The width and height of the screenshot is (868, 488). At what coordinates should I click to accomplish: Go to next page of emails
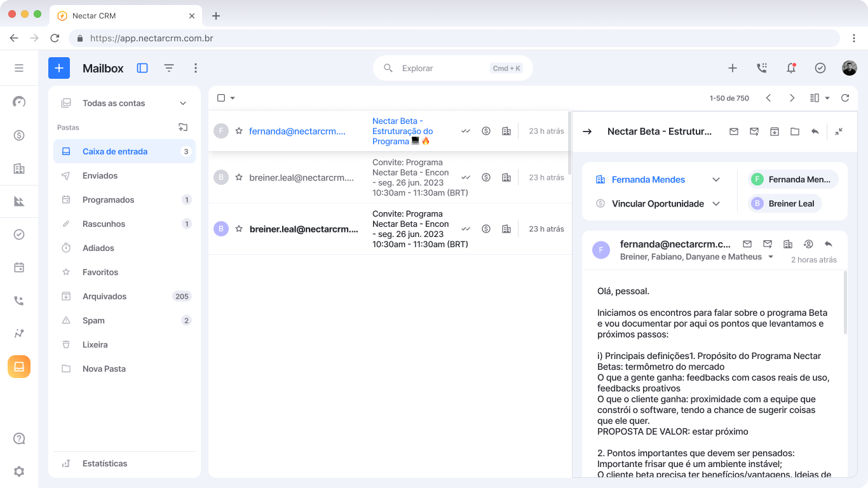click(x=792, y=98)
